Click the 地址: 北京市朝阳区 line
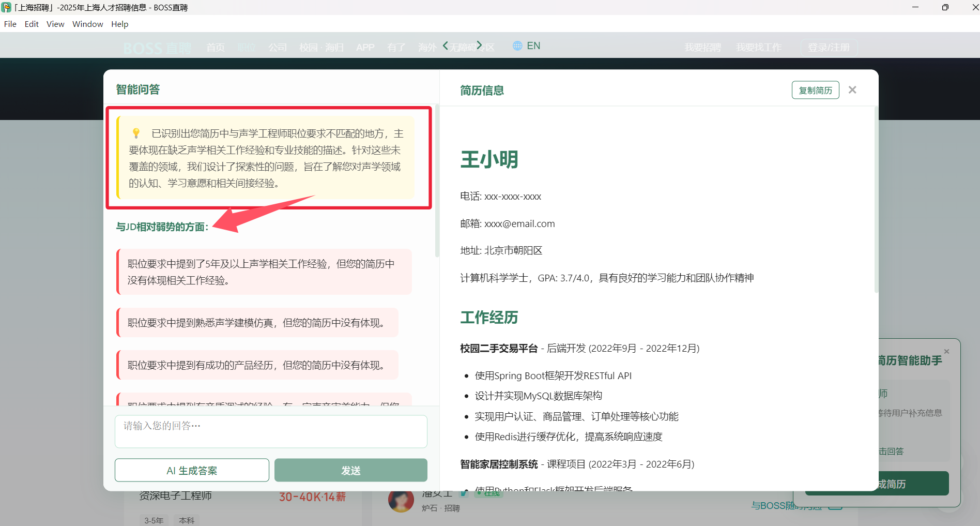 (501, 251)
